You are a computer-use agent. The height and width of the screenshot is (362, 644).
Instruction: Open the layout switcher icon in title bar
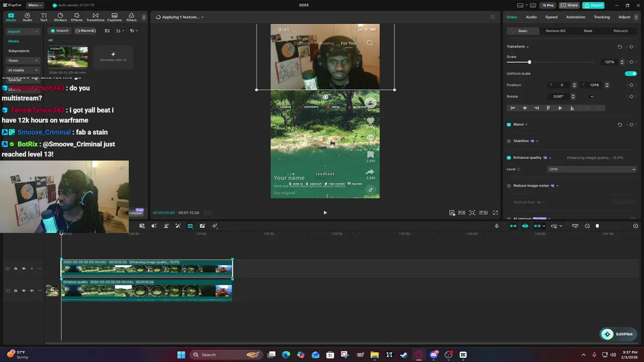[x=520, y=5]
